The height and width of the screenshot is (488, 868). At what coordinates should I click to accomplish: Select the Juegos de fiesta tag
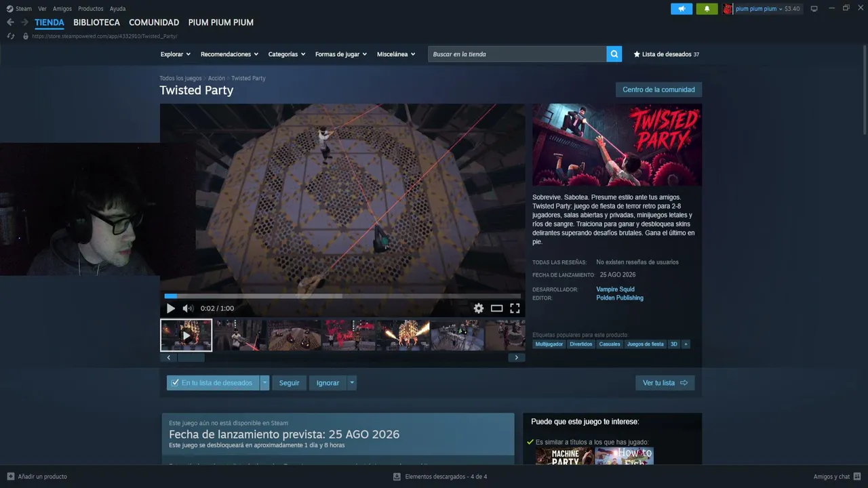click(646, 344)
